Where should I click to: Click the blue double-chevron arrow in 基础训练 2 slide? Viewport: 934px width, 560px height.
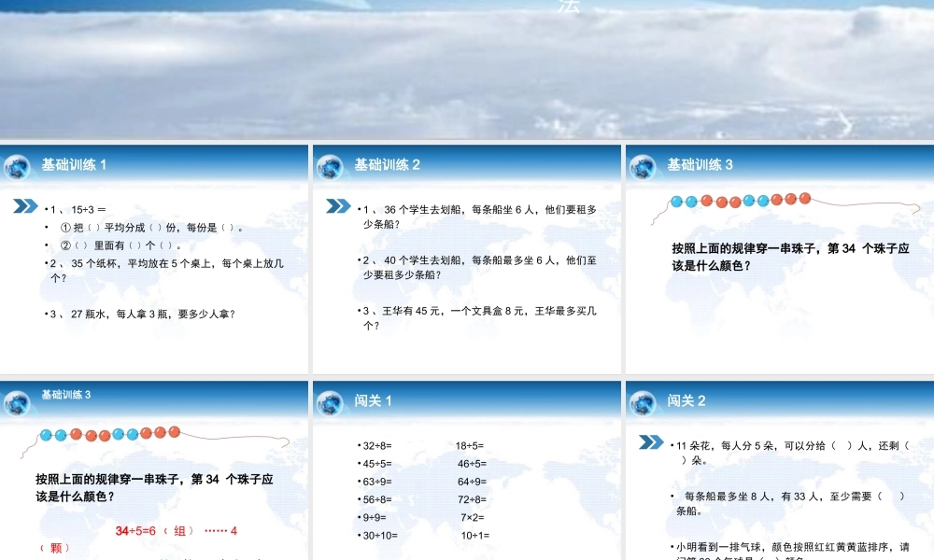tap(338, 206)
